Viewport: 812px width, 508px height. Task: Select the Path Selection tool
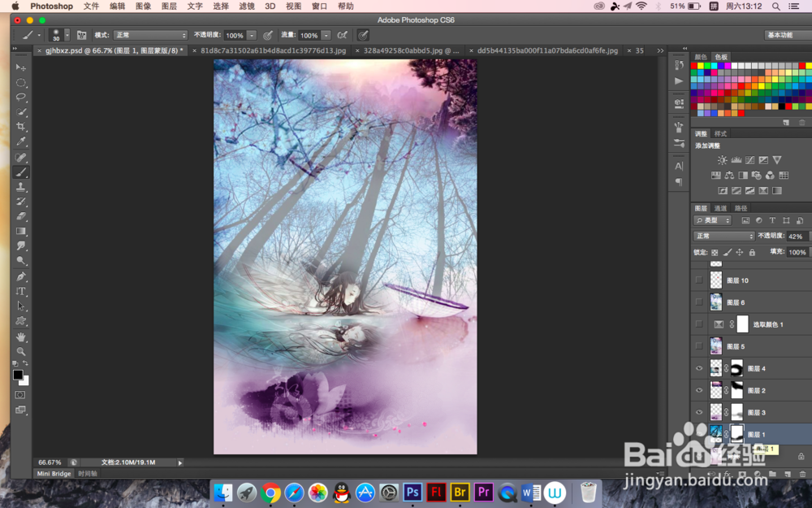tap(21, 306)
